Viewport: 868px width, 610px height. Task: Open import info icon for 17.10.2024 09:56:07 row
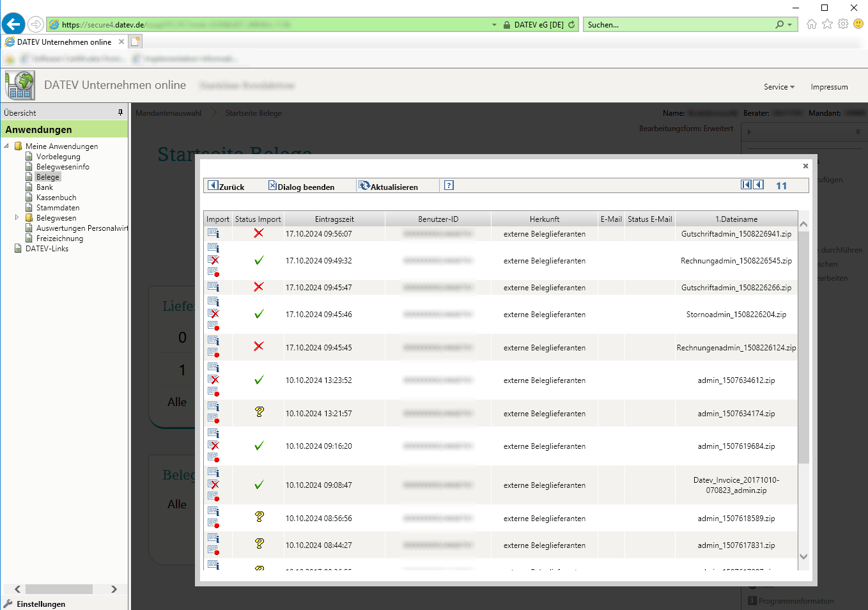coord(213,233)
